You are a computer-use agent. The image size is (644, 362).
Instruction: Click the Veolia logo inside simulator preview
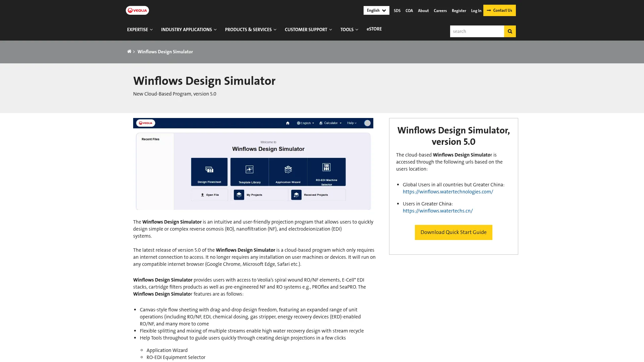pyautogui.click(x=146, y=123)
